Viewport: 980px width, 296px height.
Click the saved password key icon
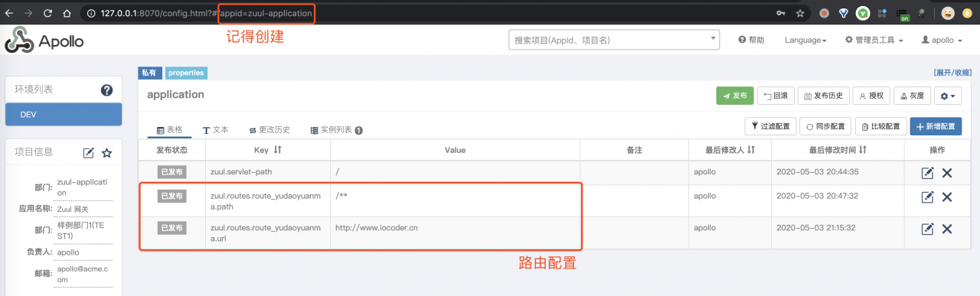click(781, 13)
